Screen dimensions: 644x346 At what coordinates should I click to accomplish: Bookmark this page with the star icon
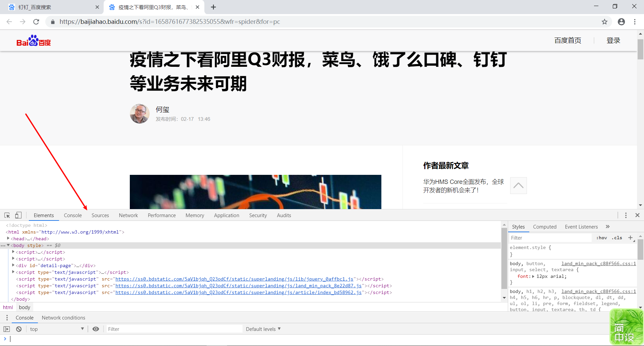click(604, 21)
